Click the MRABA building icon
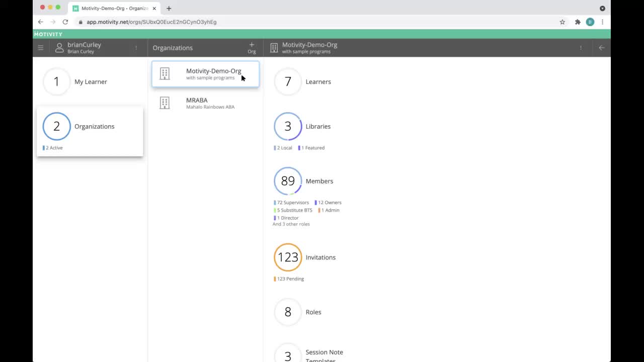 pos(165,103)
